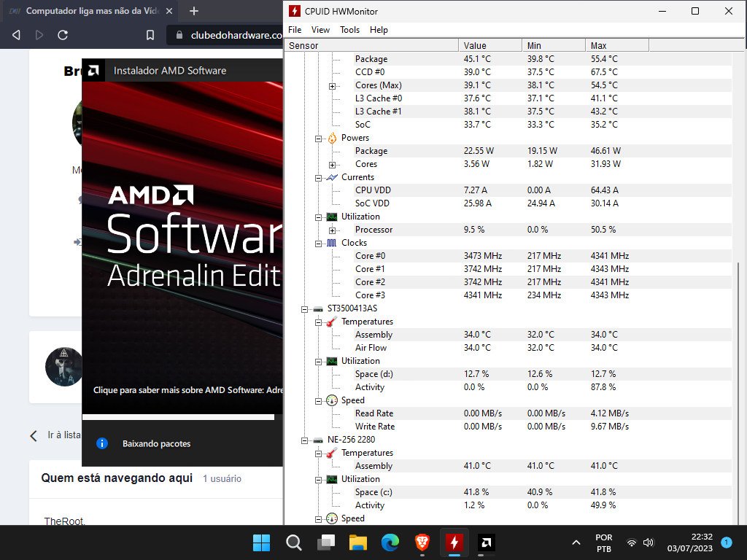Image resolution: width=747 pixels, height=560 pixels.
Task: Click NE-256 2280 Temperatures thermometer icon
Action: click(x=332, y=452)
